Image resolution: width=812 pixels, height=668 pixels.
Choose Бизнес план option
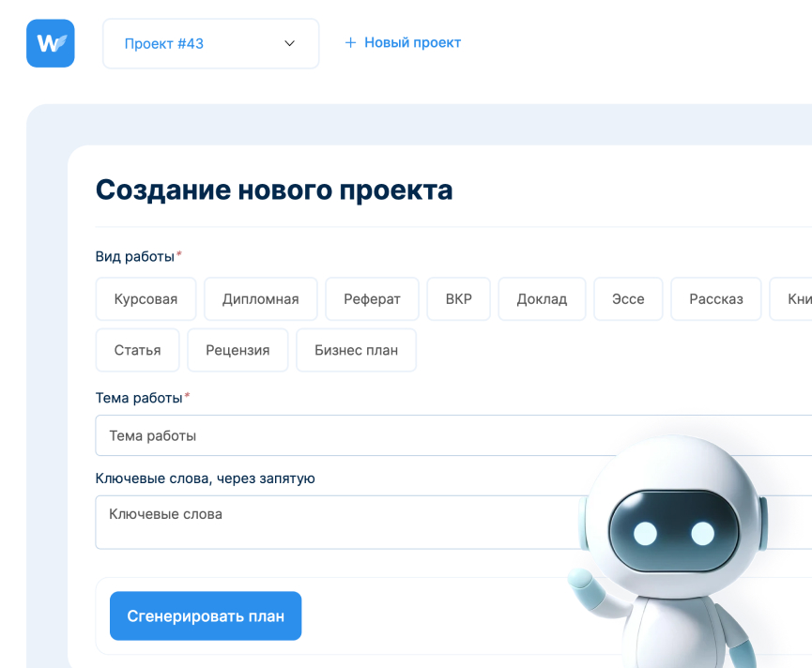pyautogui.click(x=356, y=350)
